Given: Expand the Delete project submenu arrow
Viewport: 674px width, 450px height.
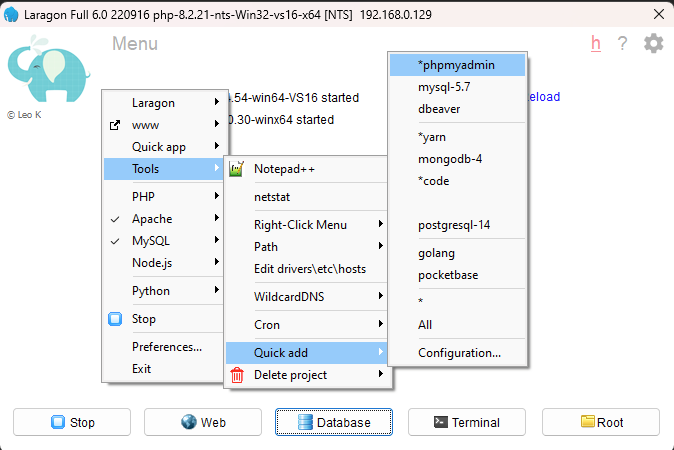Looking at the screenshot, I should point(380,373).
